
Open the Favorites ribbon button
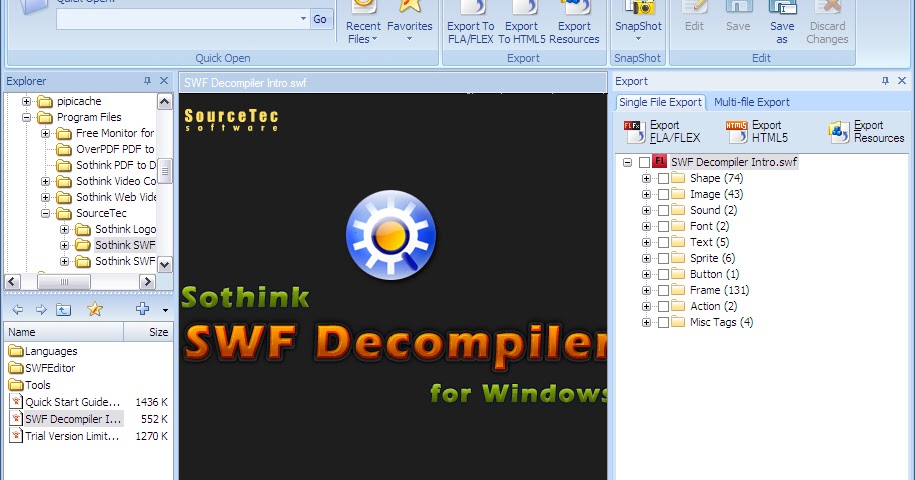410,23
